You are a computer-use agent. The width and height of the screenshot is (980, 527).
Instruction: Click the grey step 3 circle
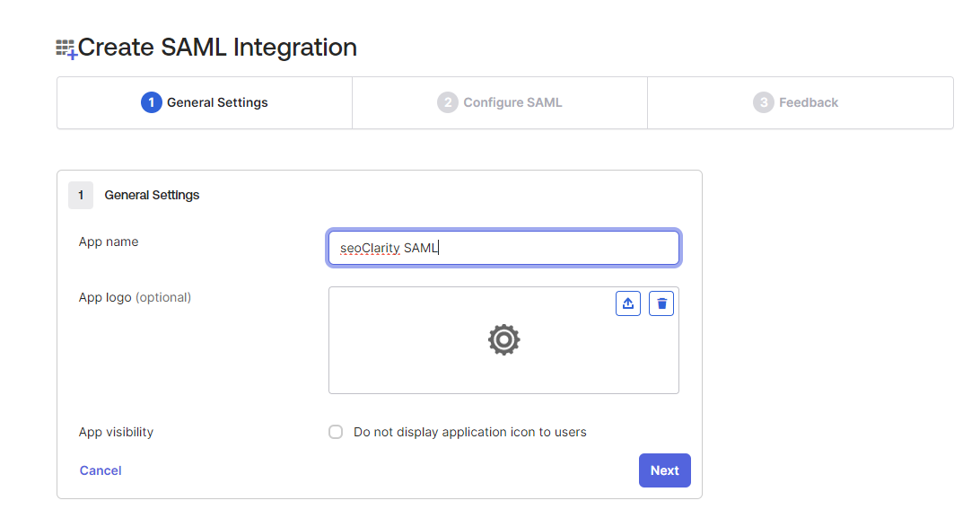763,102
